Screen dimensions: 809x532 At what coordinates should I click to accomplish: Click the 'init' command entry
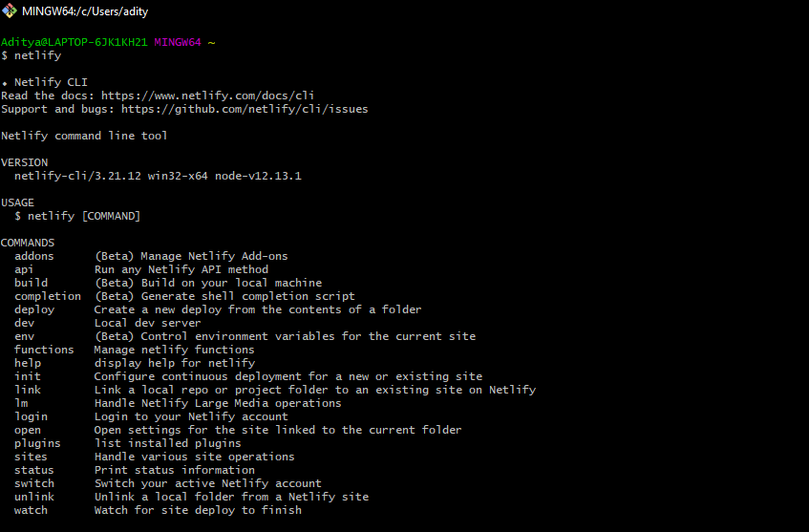tap(28, 376)
